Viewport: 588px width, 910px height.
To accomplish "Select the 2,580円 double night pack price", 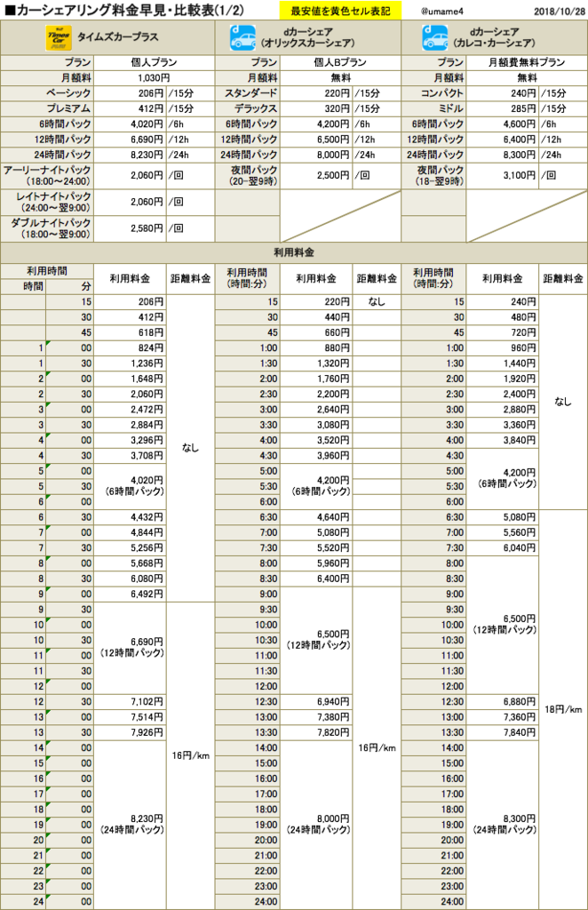I will (130, 228).
